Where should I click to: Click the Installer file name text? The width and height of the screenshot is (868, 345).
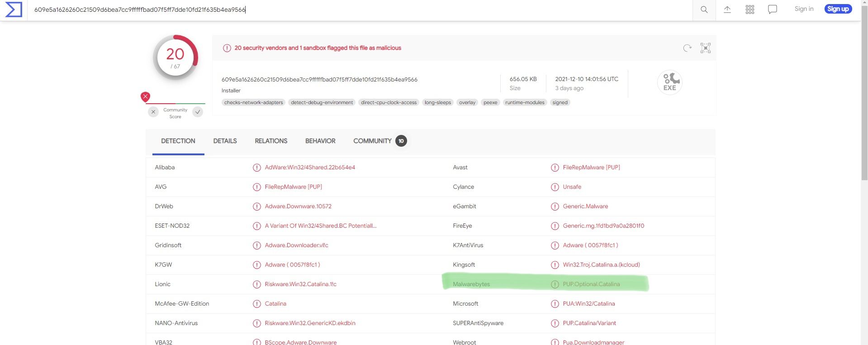(x=231, y=91)
